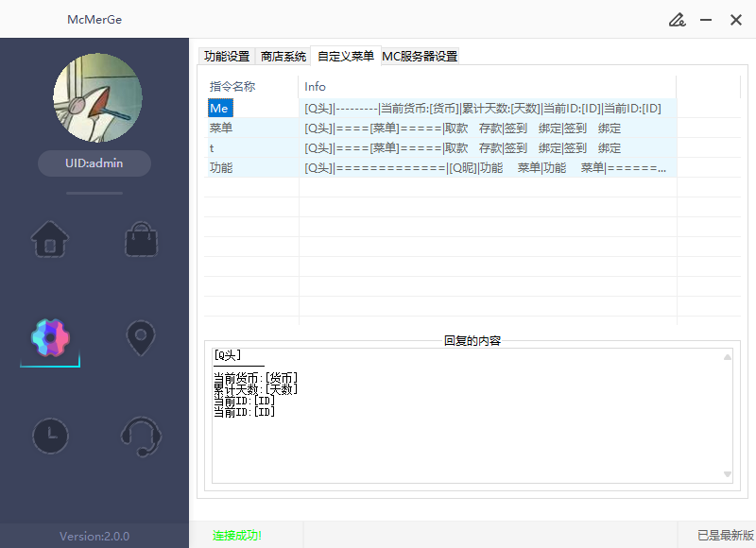This screenshot has height=548, width=756.
Task: Click the reply box scroll down arrow
Action: pyautogui.click(x=727, y=474)
